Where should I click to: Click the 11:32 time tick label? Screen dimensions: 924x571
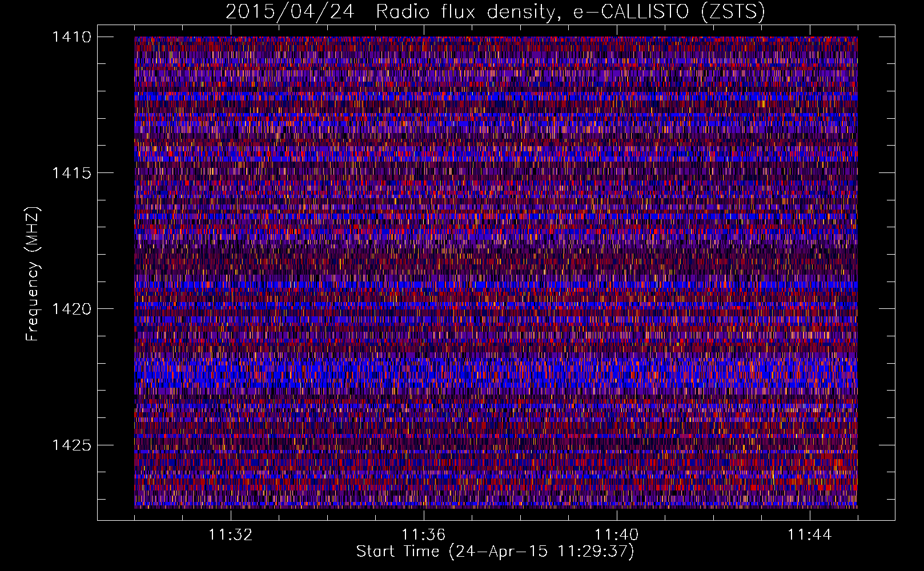click(x=231, y=535)
